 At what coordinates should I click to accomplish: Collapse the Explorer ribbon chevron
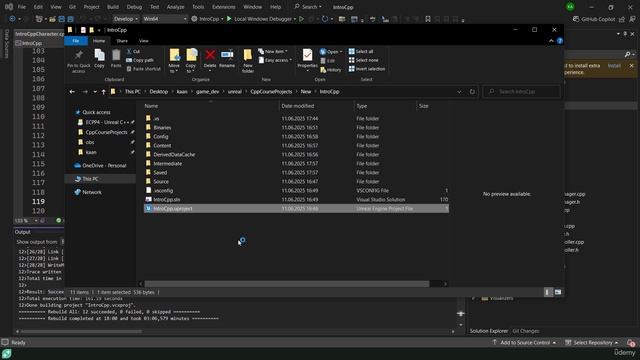click(551, 41)
